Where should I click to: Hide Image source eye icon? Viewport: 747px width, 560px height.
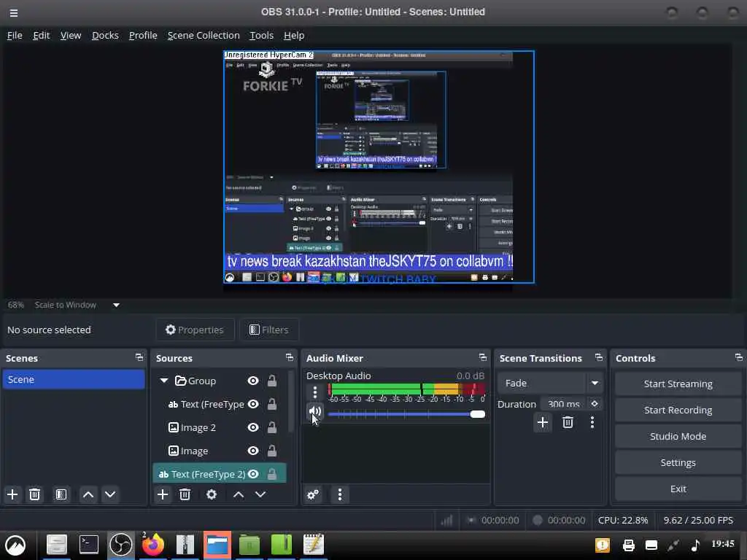point(253,451)
